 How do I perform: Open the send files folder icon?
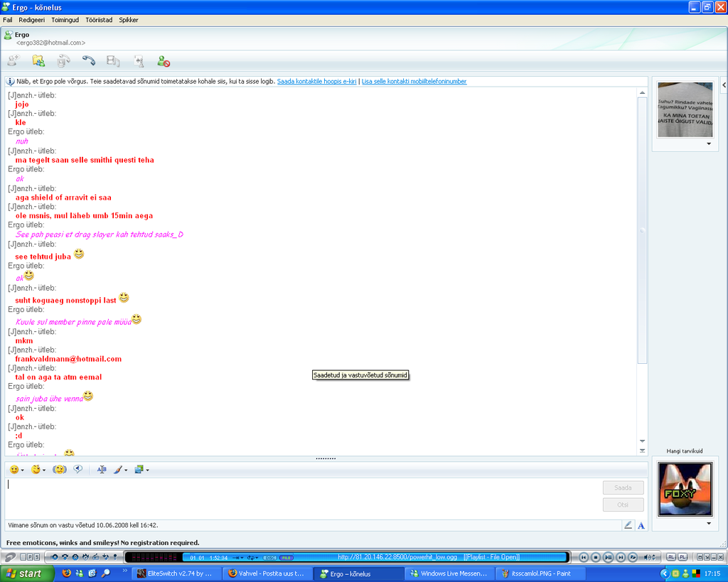pos(38,61)
